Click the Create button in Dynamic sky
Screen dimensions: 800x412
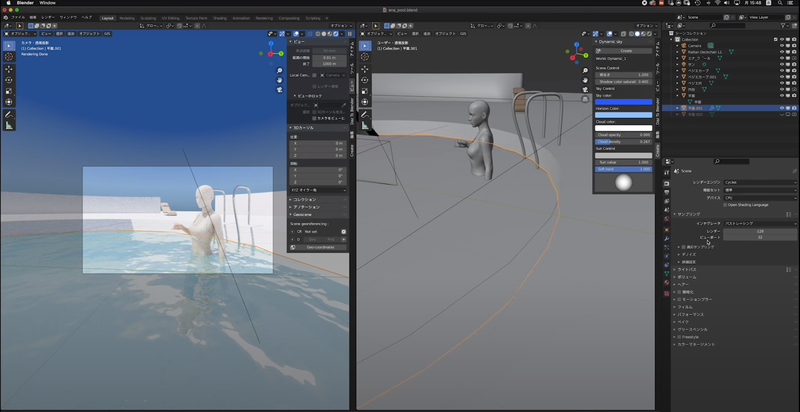pos(623,51)
